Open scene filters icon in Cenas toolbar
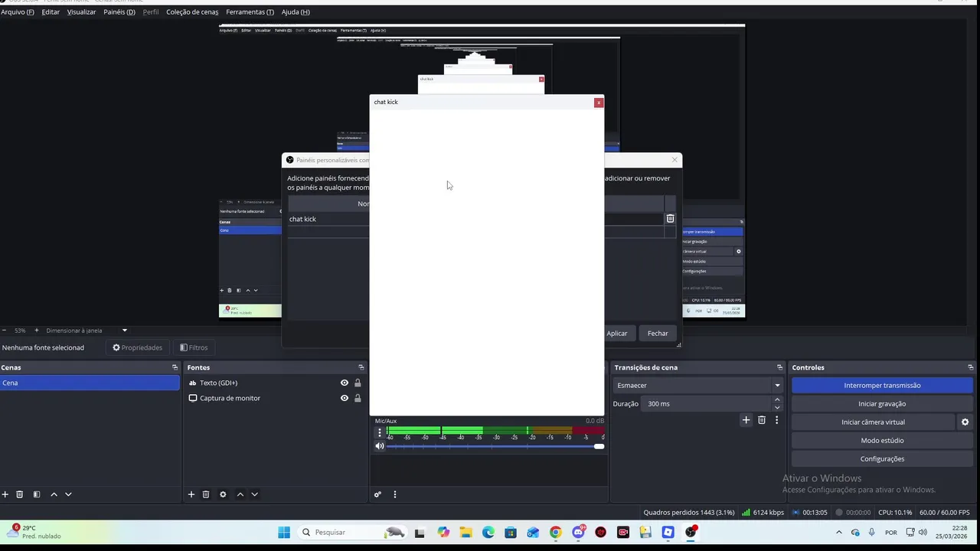 pos(36,494)
